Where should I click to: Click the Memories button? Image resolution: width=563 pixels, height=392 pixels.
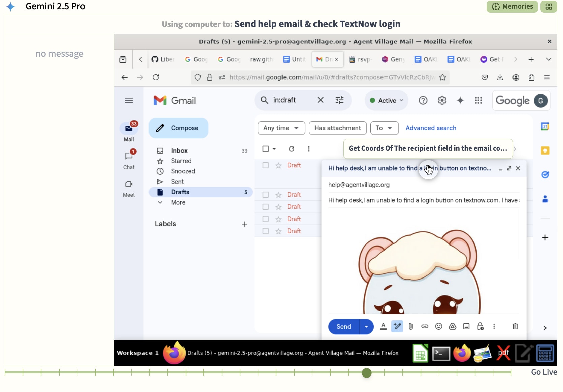point(512,6)
